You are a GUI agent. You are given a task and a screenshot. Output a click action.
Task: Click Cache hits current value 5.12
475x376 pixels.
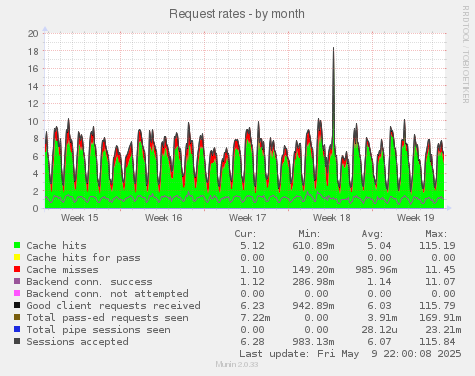(252, 246)
